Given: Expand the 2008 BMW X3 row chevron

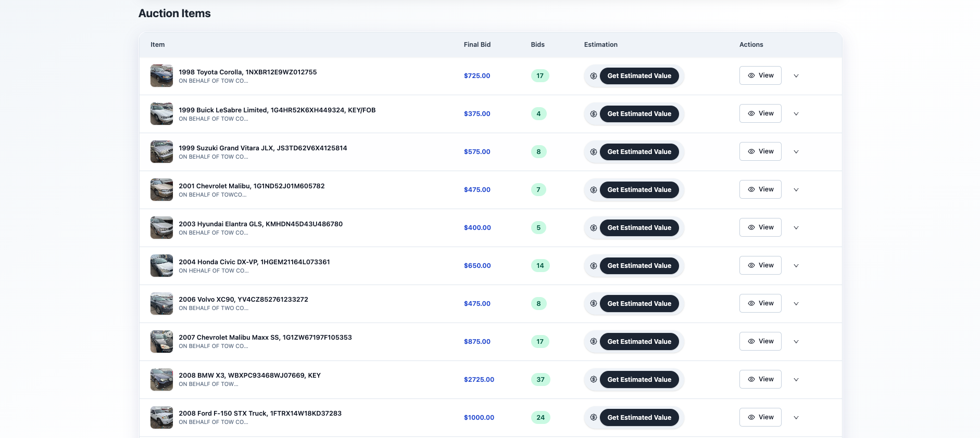Looking at the screenshot, I should [x=796, y=380].
